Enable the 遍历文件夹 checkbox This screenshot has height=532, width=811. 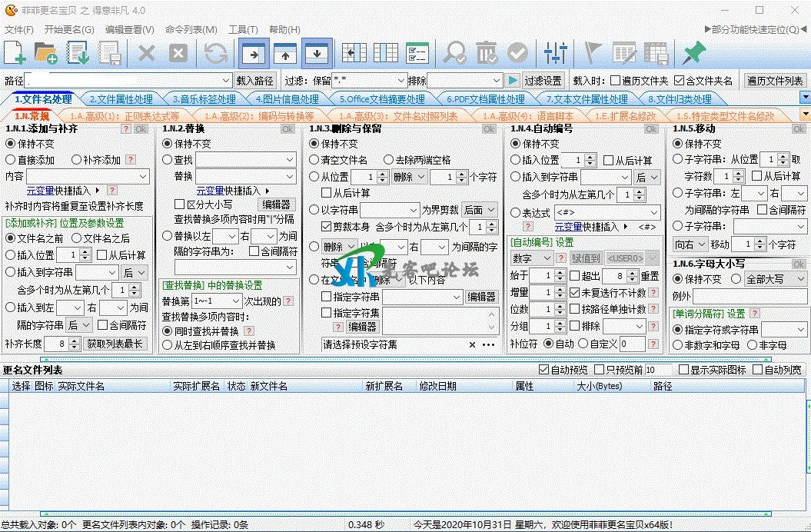click(615, 81)
